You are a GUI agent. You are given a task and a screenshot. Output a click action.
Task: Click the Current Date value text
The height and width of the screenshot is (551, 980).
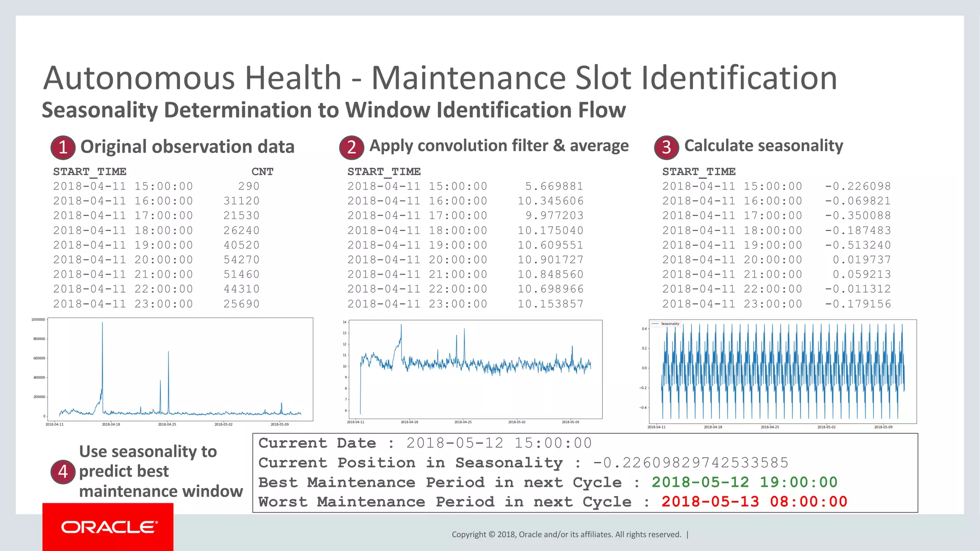[499, 443]
